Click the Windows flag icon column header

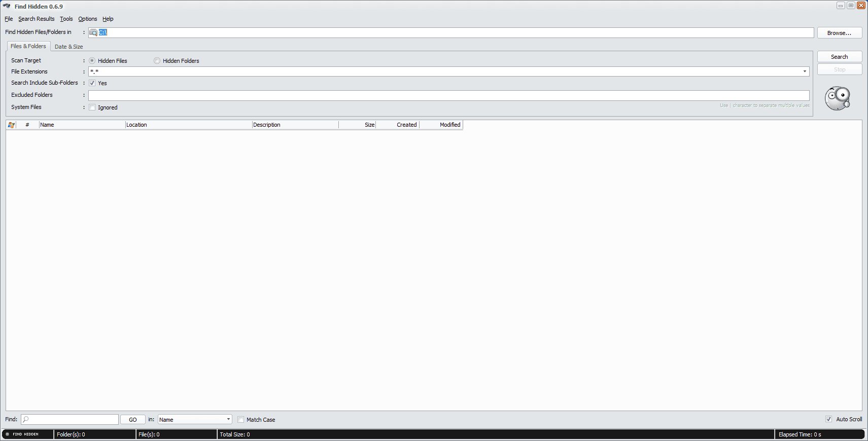click(x=11, y=125)
